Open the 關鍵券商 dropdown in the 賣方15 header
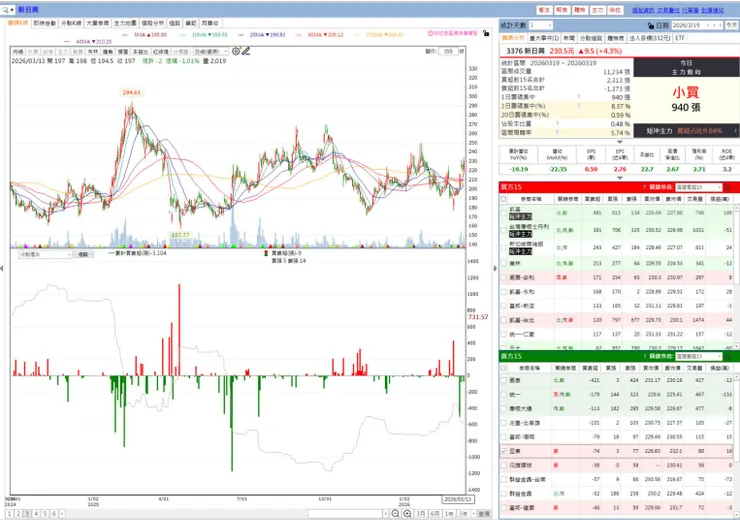 click(x=698, y=356)
